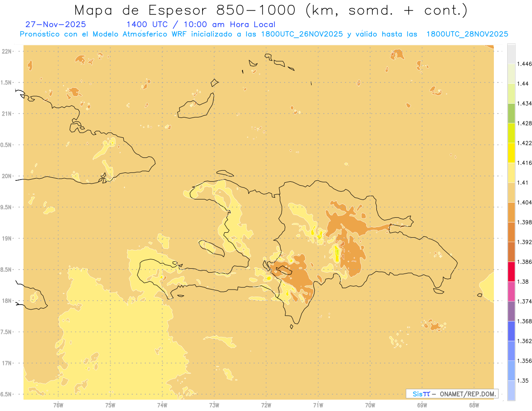Click the 76W longitude tick label

(58, 405)
